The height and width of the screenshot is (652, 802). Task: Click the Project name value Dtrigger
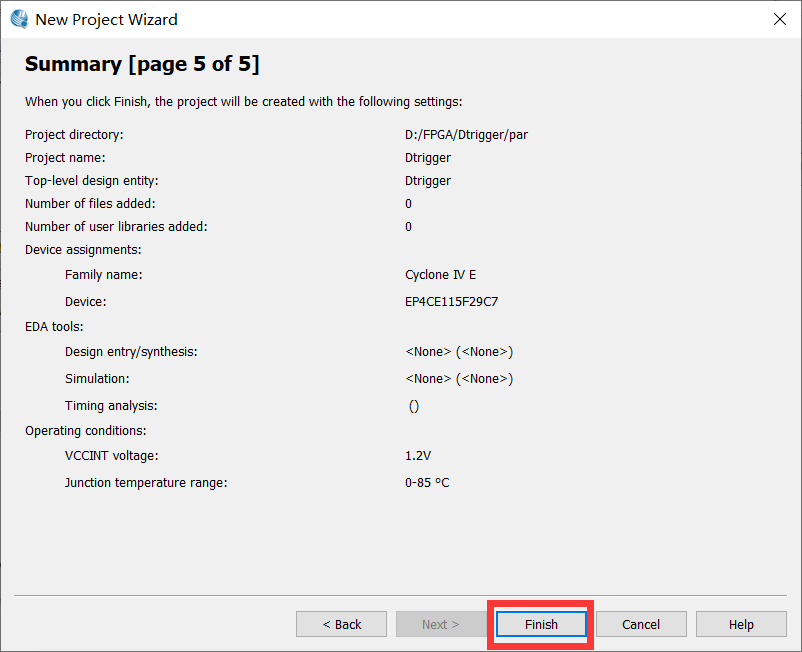428,158
